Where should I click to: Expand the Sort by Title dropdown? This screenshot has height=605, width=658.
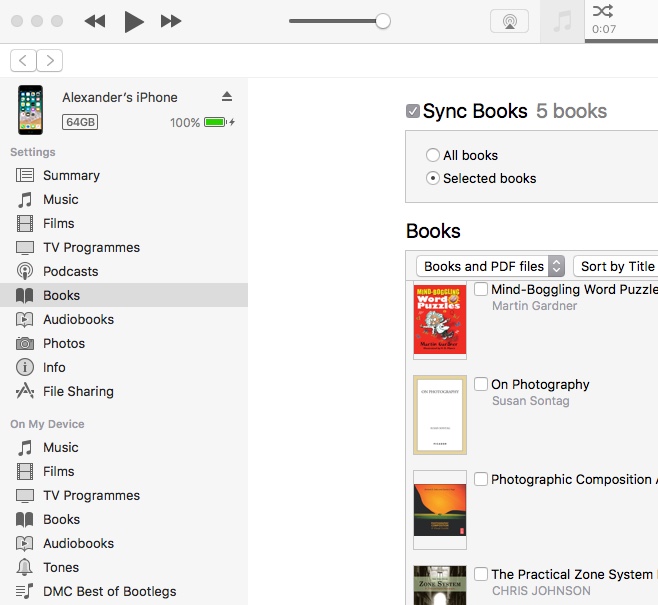pos(616,266)
